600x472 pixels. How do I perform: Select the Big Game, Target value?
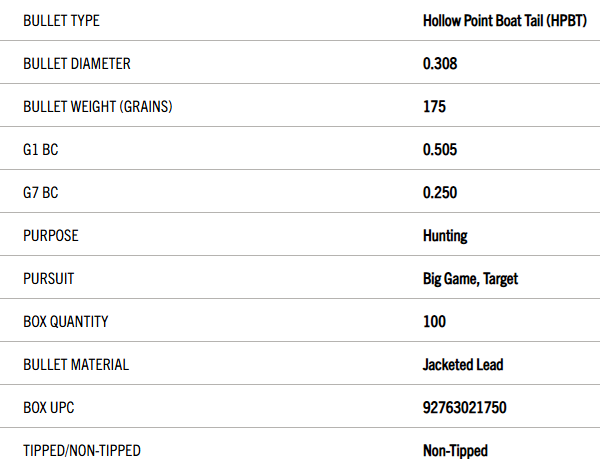click(470, 279)
